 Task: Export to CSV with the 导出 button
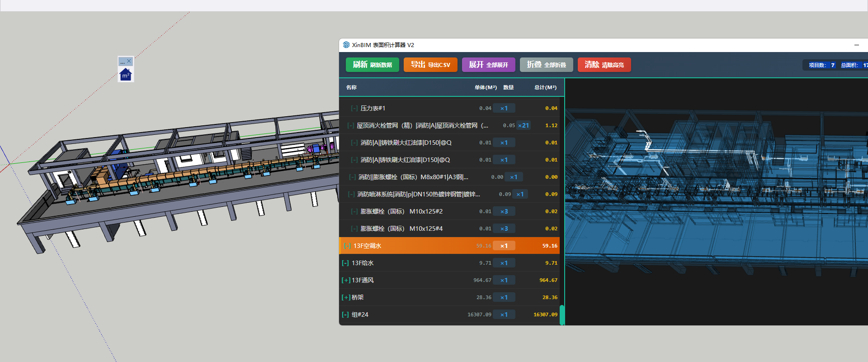coord(430,65)
